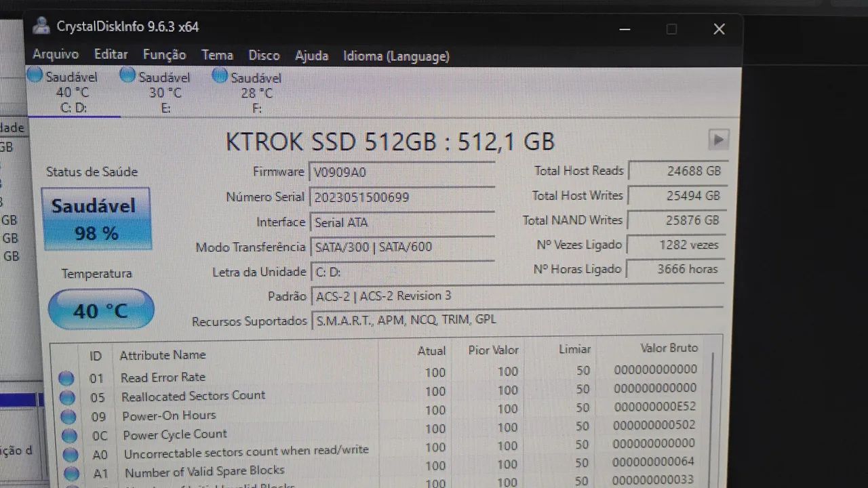This screenshot has height=488, width=868.
Task: Click the Total NAND Writes value 25876 GB
Action: click(x=676, y=220)
